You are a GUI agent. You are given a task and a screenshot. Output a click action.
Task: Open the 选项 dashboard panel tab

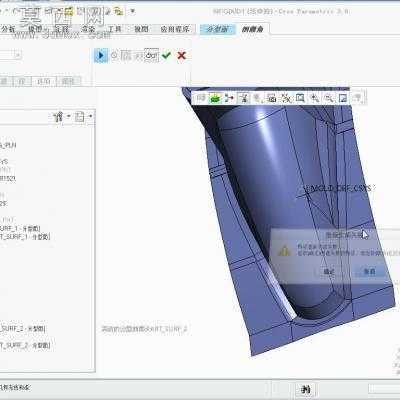point(44,81)
